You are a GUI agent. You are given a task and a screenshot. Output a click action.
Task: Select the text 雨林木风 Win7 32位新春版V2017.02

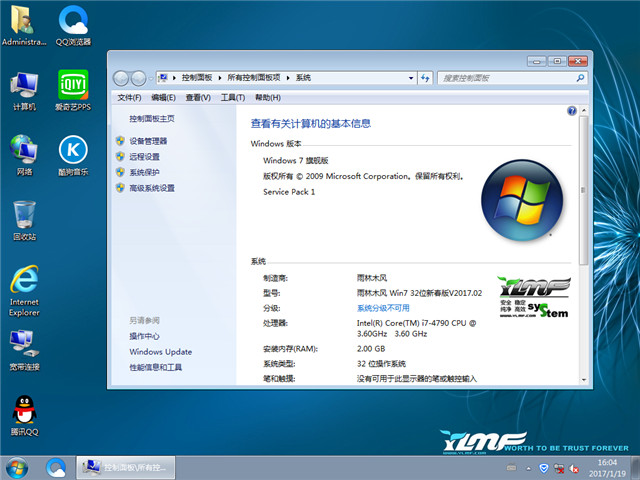(419, 293)
